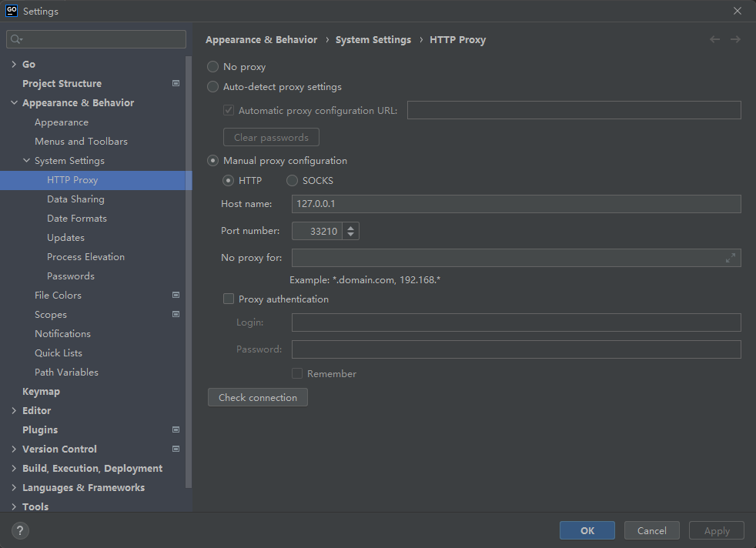Open the expanded editor icon for No proxy for
This screenshot has width=756, height=548.
click(731, 258)
